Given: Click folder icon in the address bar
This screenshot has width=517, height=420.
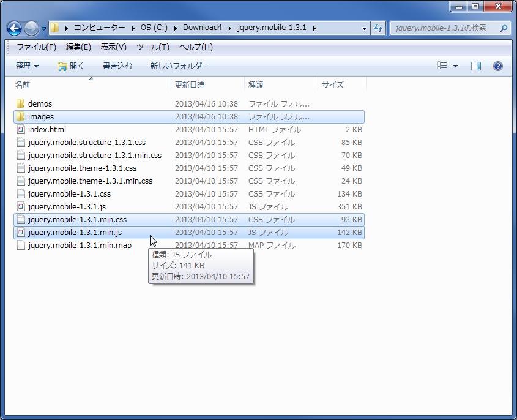Looking at the screenshot, I should pyautogui.click(x=55, y=28).
